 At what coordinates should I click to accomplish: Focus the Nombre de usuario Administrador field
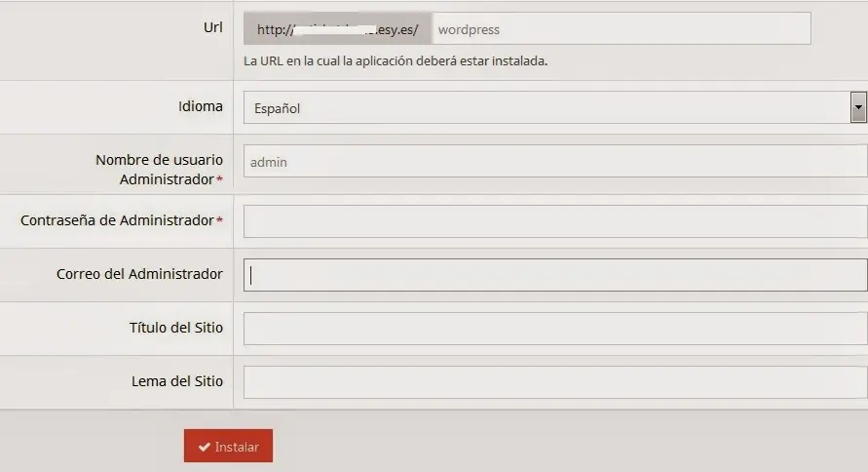[555, 162]
